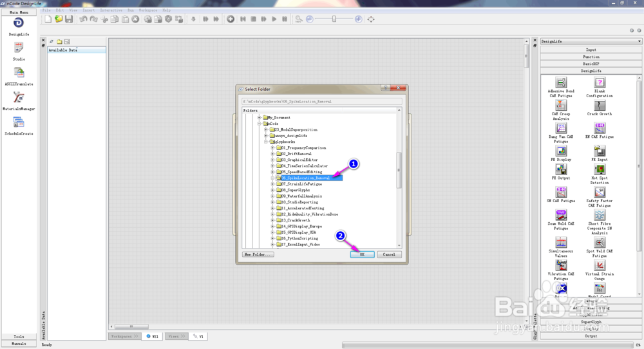Open the ScheduleCreate tool

(x=19, y=126)
